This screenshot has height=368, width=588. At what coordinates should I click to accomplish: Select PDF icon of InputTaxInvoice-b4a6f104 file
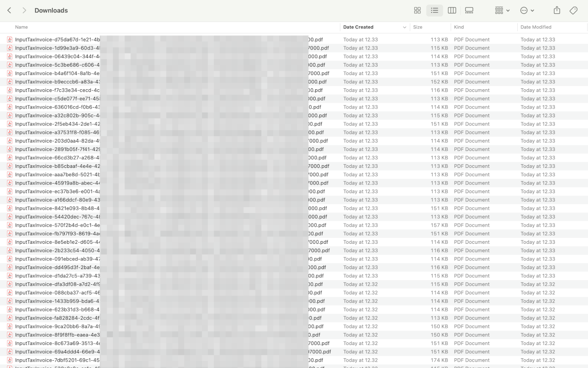pyautogui.click(x=10, y=73)
